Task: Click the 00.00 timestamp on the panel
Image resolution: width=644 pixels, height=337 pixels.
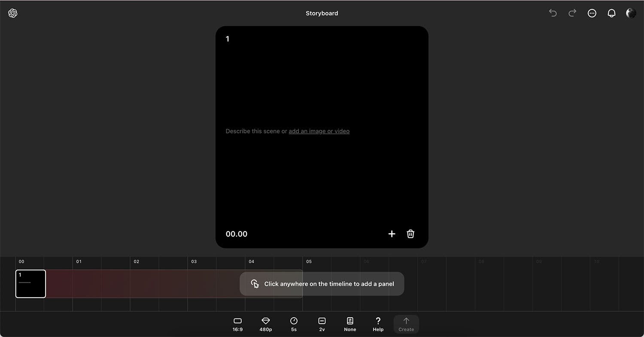Action: 236,234
